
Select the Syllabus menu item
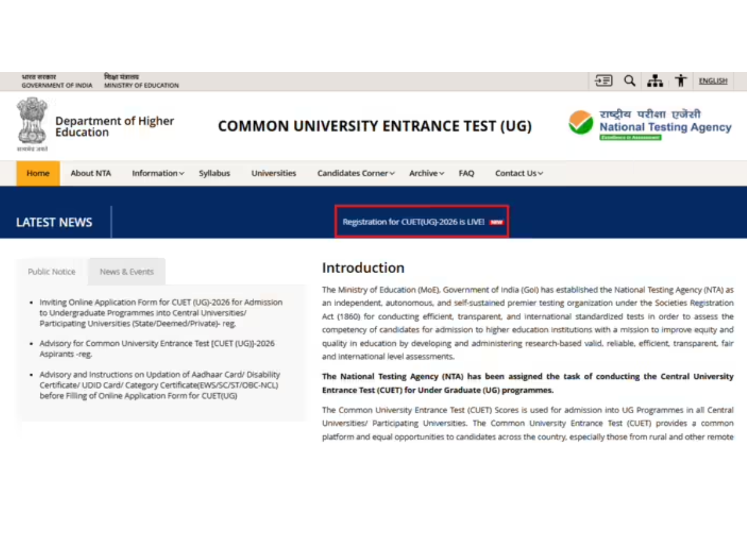click(214, 173)
